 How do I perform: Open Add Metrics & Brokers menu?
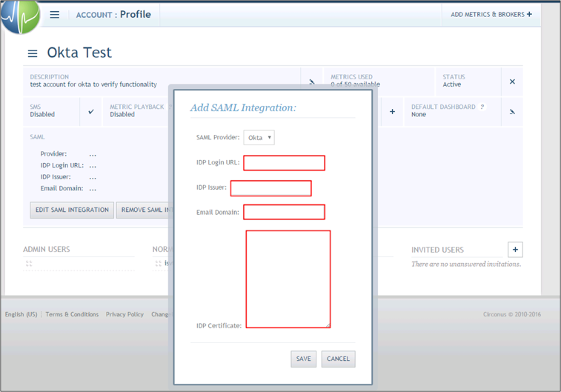(x=491, y=15)
